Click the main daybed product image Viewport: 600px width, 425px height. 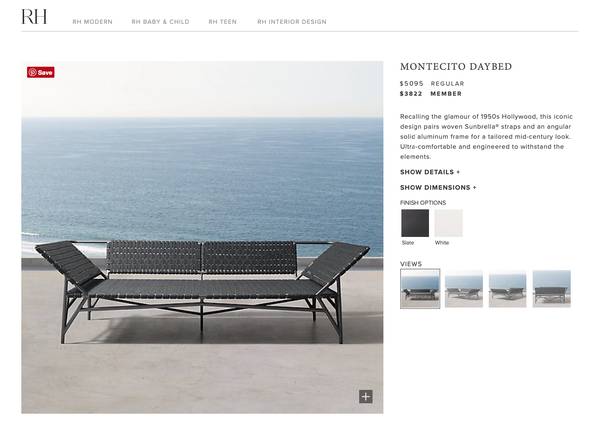202,237
